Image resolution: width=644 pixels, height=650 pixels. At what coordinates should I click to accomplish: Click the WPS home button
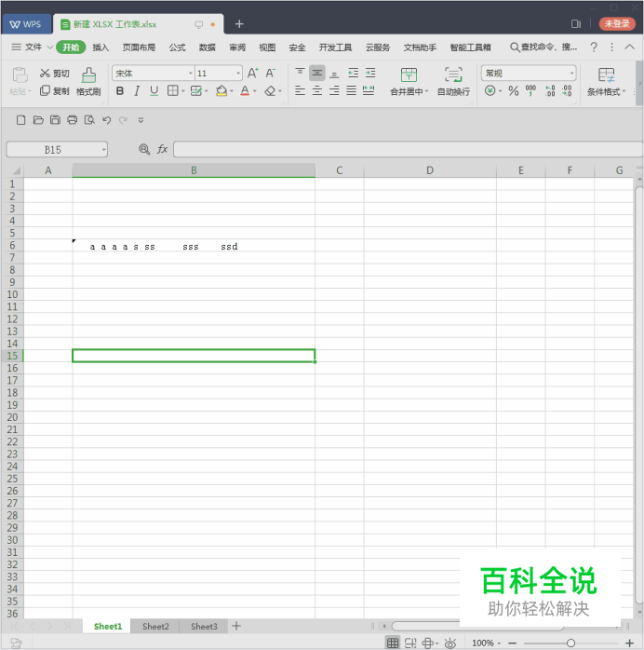(26, 24)
